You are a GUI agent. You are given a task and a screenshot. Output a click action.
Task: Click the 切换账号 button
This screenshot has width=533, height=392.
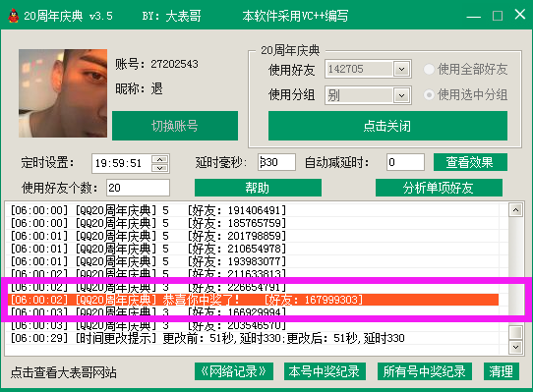(x=175, y=126)
